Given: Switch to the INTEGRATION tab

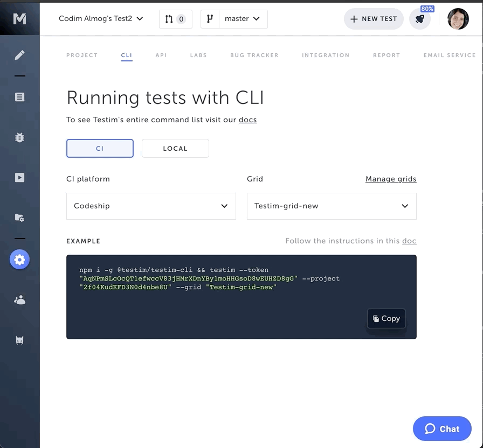Looking at the screenshot, I should [326, 55].
